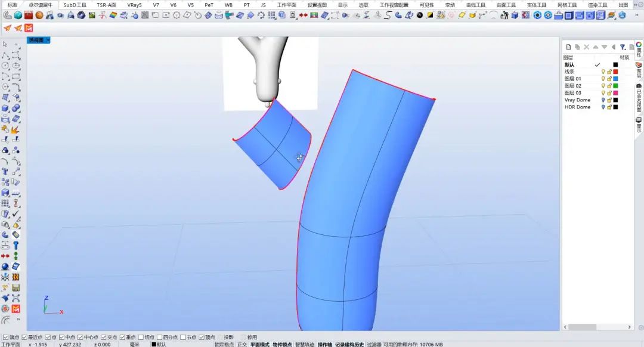
Task: Toggle the 端点 osnap checkbox
Action: pos(5,337)
